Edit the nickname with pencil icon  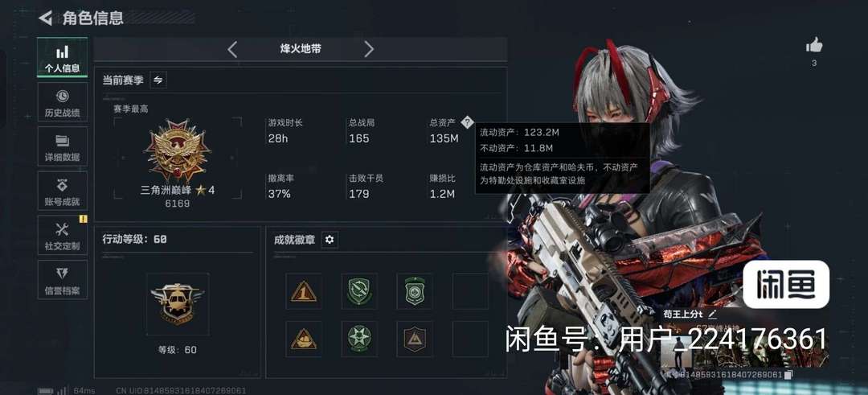click(712, 314)
